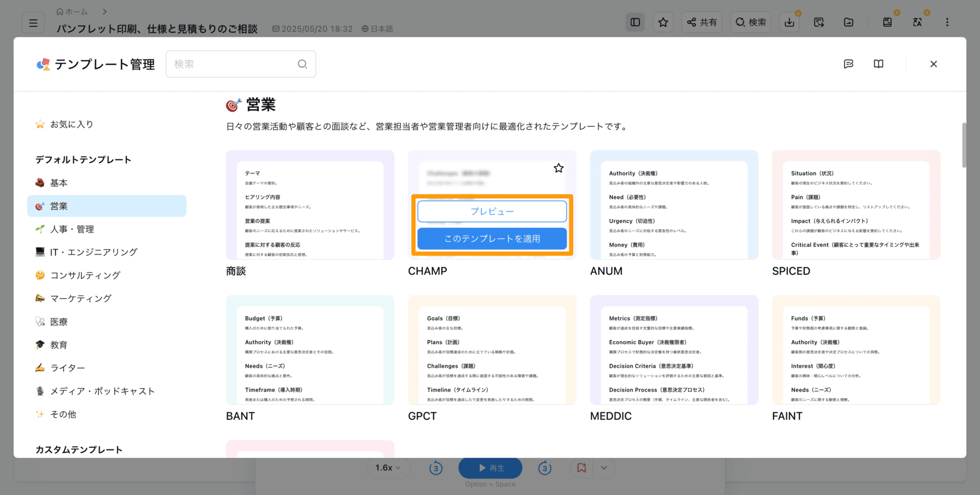Click the translate icon in top toolbar
The height and width of the screenshot is (495, 980).
[x=918, y=22]
